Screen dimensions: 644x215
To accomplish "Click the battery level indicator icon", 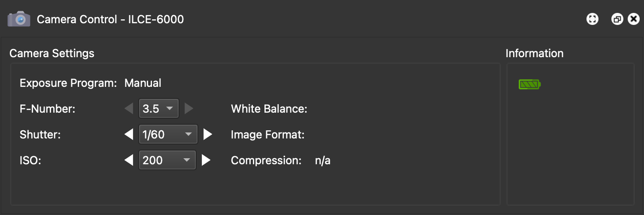I will 529,84.
